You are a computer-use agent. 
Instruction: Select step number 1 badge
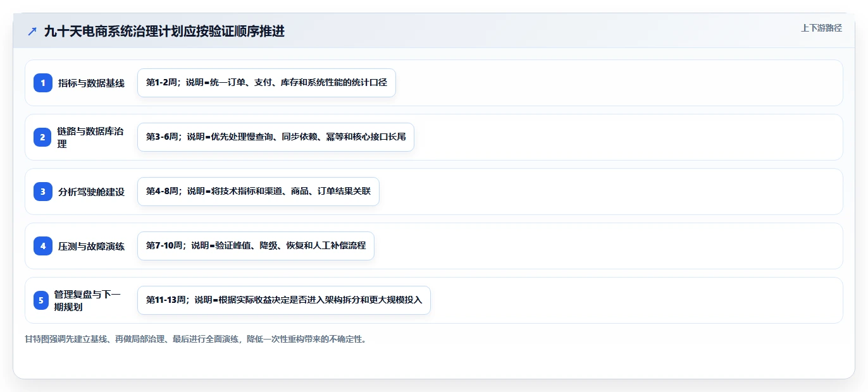43,83
